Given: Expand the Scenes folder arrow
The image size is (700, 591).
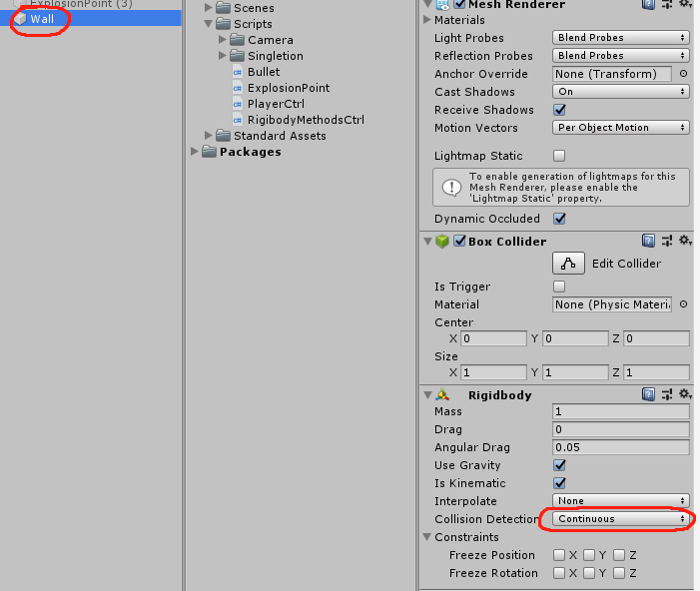Looking at the screenshot, I should click(x=208, y=8).
